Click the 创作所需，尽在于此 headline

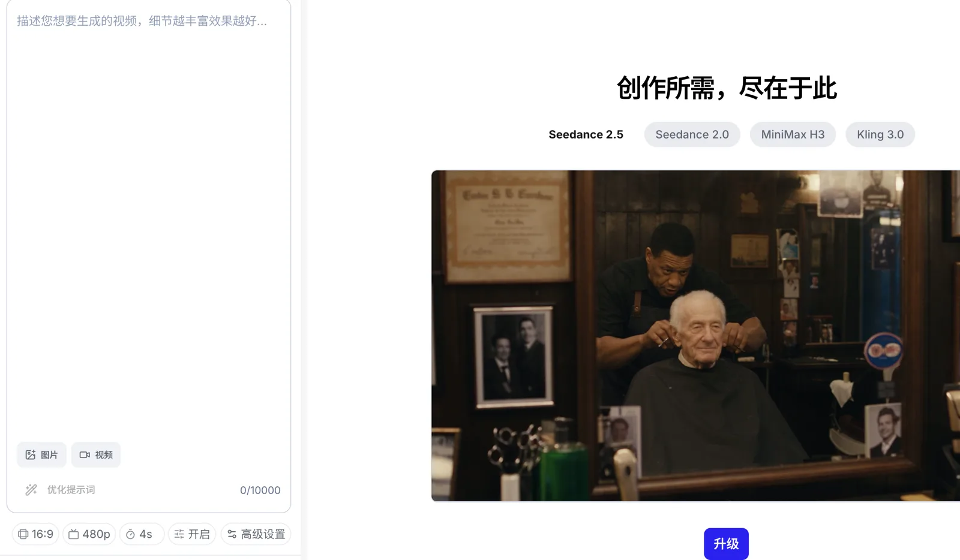(x=726, y=88)
